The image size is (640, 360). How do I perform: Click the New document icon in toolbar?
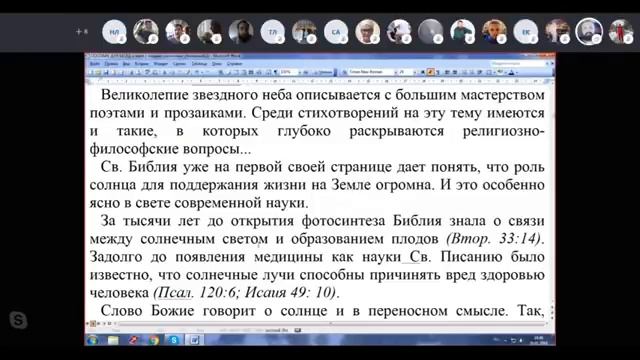(x=91, y=72)
